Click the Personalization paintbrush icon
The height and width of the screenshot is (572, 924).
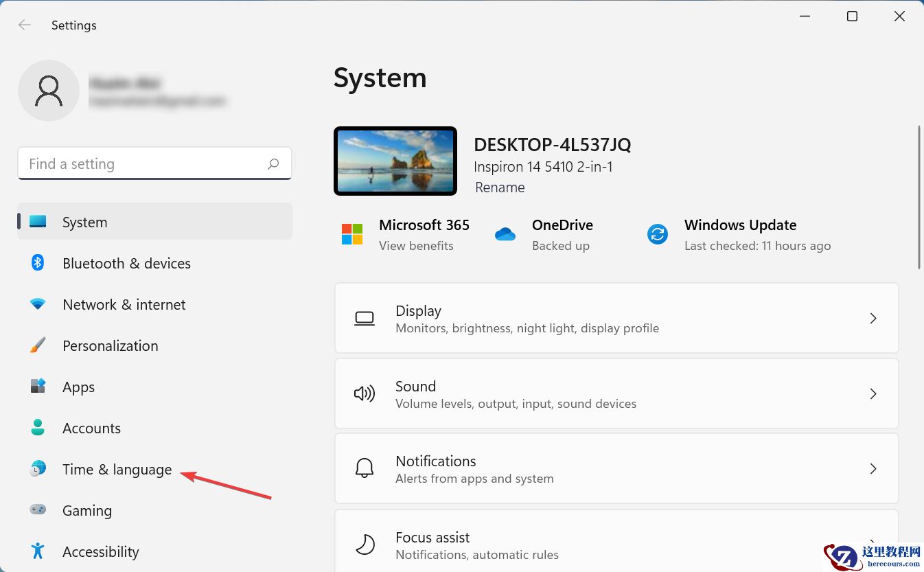click(x=38, y=345)
